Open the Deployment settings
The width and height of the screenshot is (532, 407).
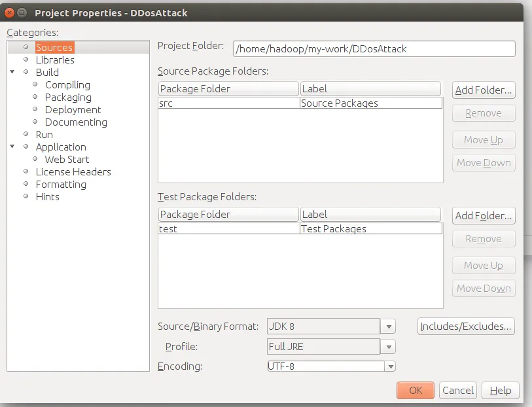(x=73, y=110)
